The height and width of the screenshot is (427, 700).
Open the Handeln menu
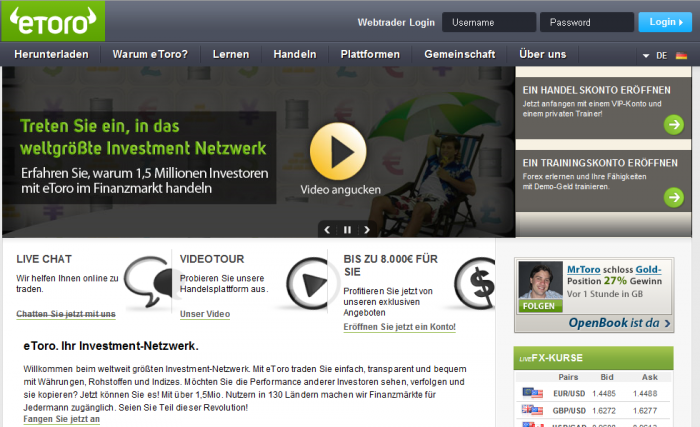coord(295,54)
